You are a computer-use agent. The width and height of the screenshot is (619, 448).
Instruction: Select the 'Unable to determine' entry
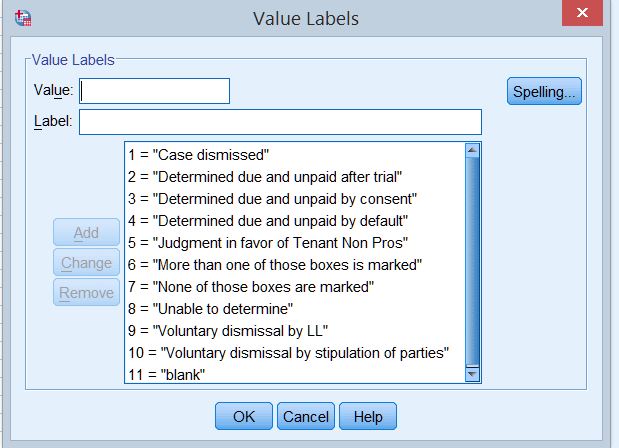click(210, 308)
